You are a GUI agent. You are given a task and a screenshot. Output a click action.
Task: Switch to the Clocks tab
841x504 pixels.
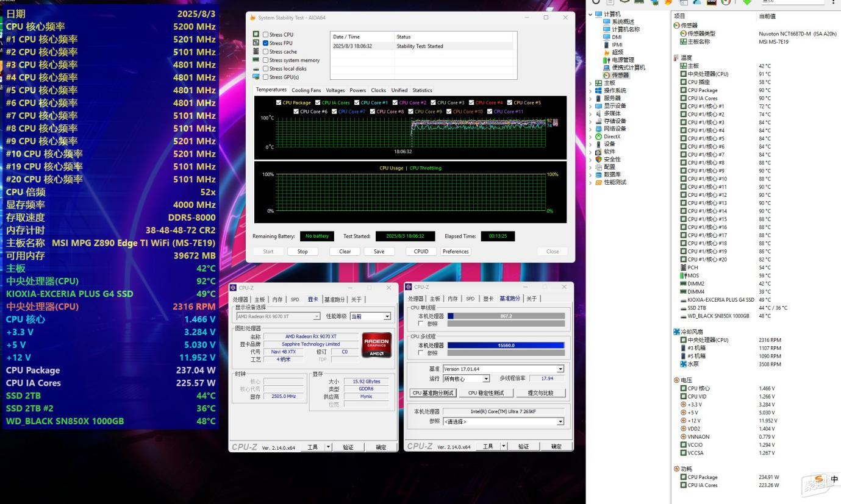(x=378, y=90)
